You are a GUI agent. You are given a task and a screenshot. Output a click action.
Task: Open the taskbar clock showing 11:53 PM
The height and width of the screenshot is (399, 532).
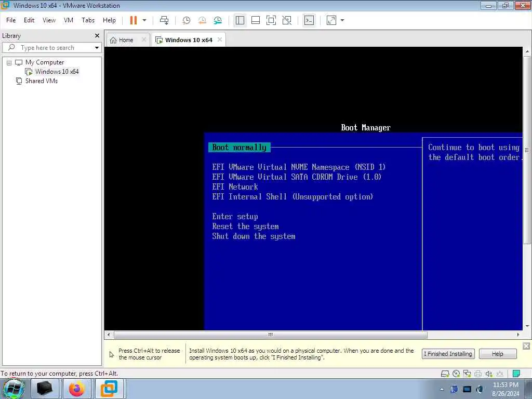pyautogui.click(x=506, y=389)
